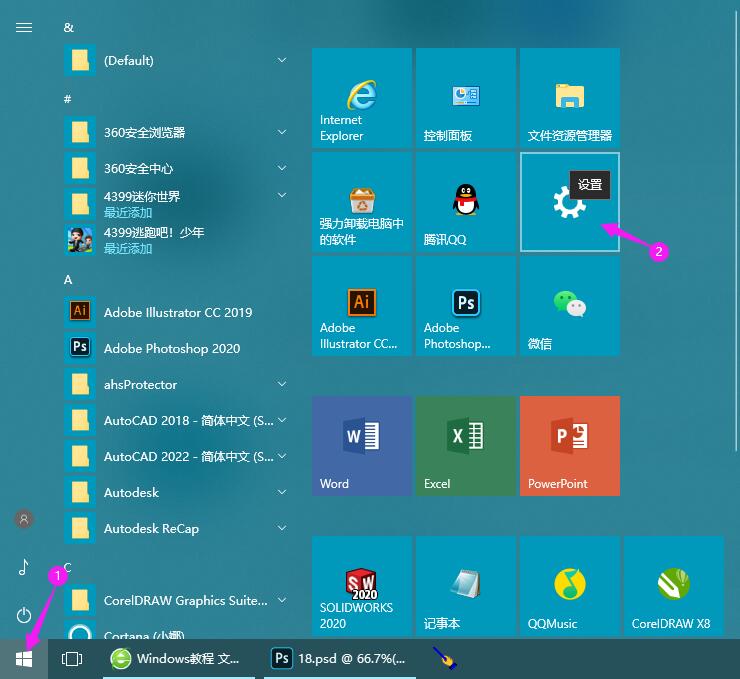This screenshot has height=679, width=740.
Task: Expand the AutoCAD 2018 folder chevron
Action: coord(282,420)
